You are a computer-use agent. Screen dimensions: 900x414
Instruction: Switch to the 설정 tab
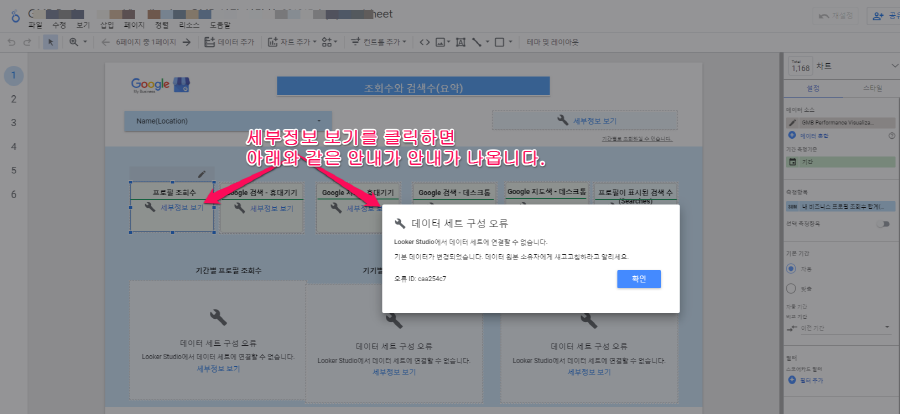[x=813, y=88]
